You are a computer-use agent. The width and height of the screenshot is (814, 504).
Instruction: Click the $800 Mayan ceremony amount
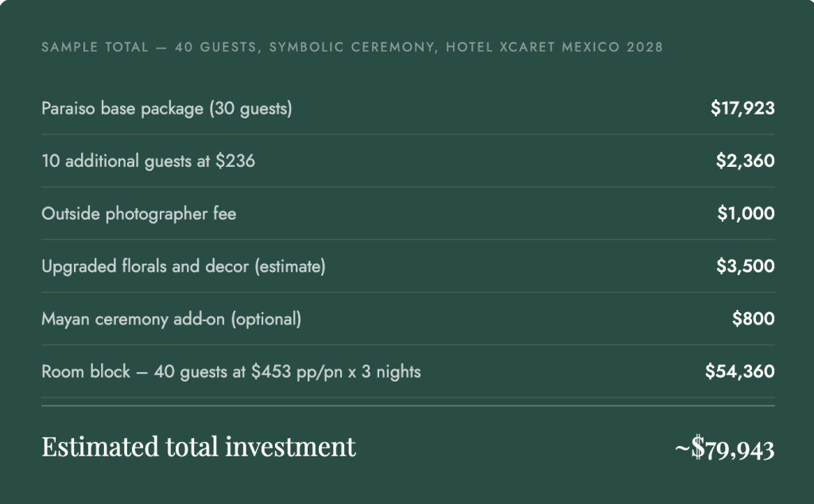(753, 319)
